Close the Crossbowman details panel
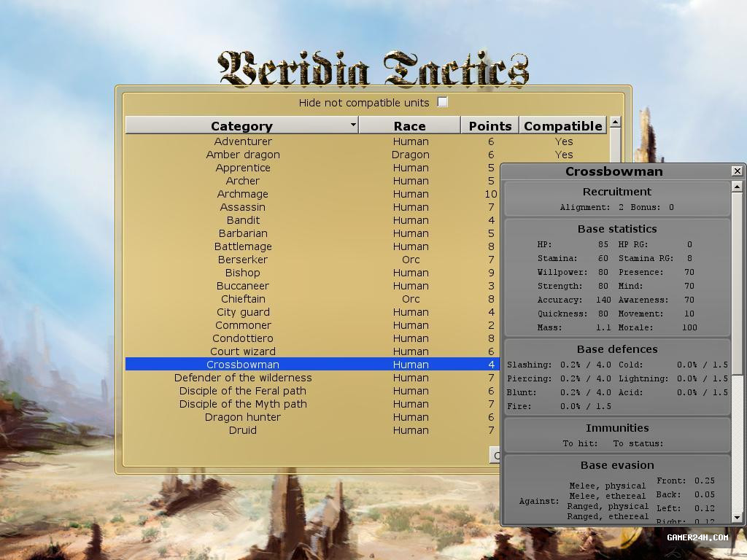Screen dimensions: 747x560 [737, 171]
